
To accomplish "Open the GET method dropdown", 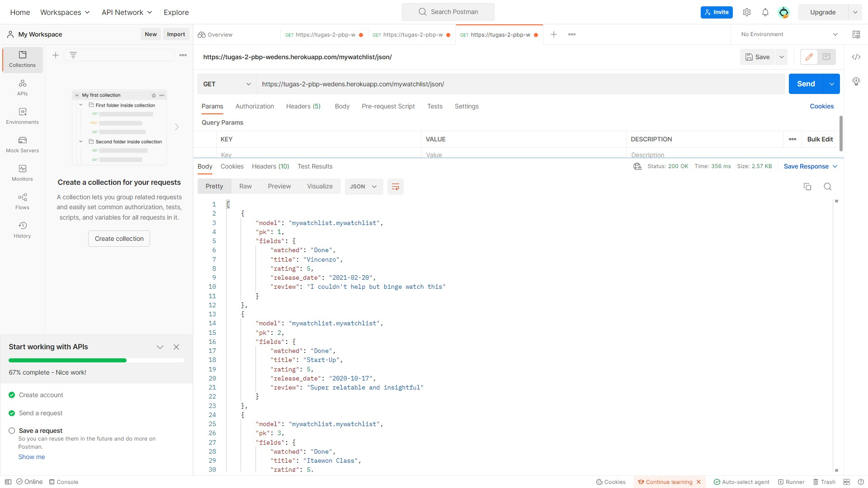I will point(227,84).
